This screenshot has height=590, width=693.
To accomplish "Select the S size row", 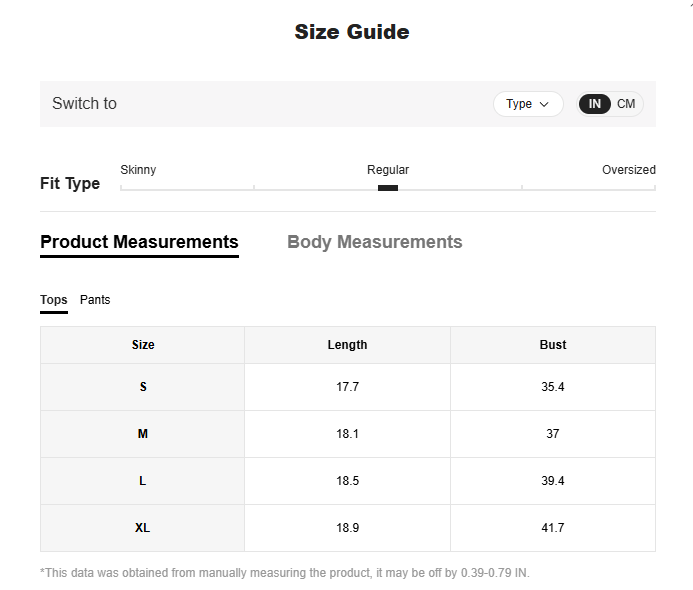I will pos(348,387).
